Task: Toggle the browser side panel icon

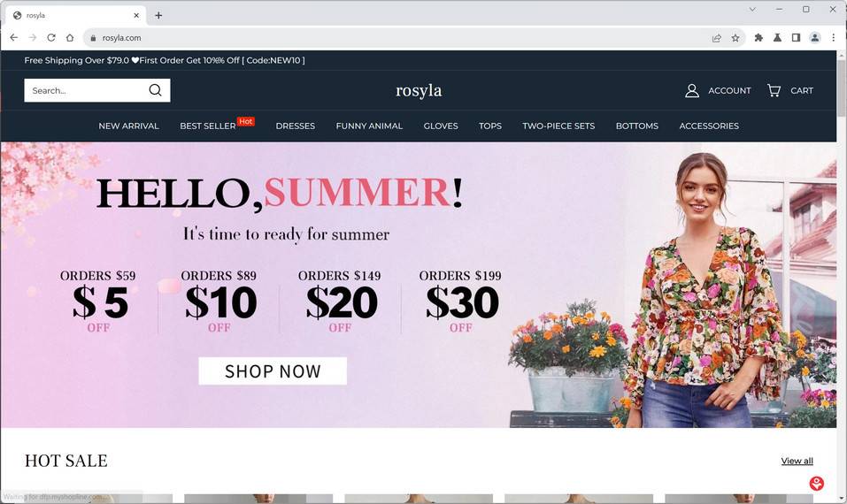Action: pyautogui.click(x=796, y=38)
